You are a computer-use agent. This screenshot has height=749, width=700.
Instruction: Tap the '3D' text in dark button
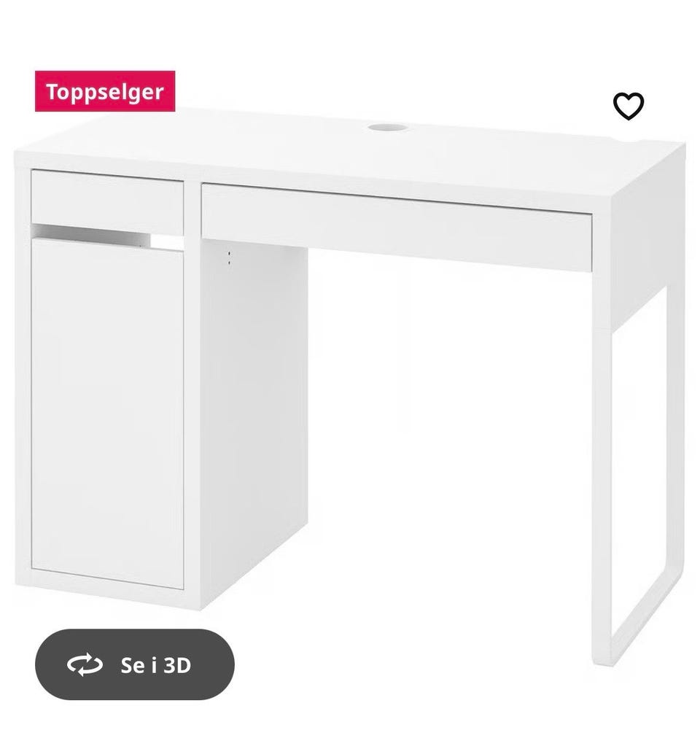(x=177, y=665)
